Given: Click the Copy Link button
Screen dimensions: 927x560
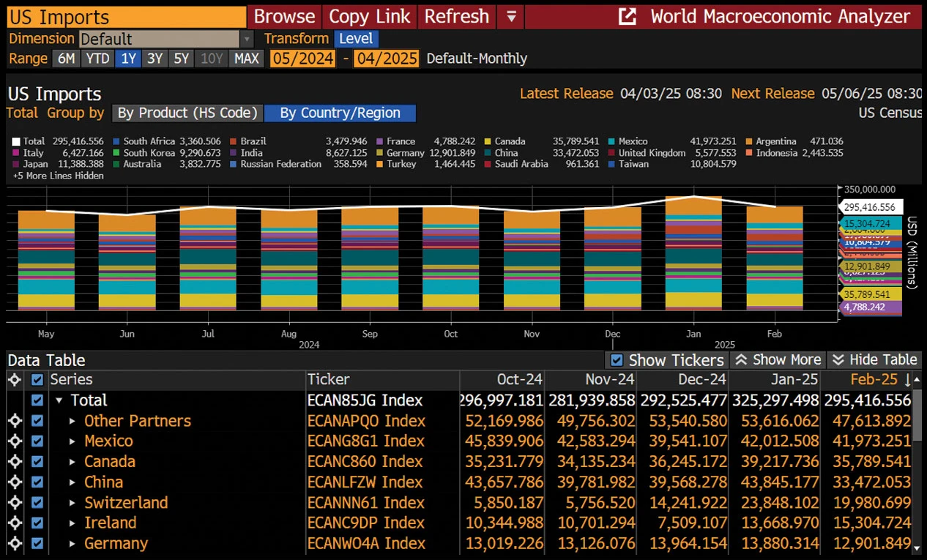Looking at the screenshot, I should click(x=370, y=16).
